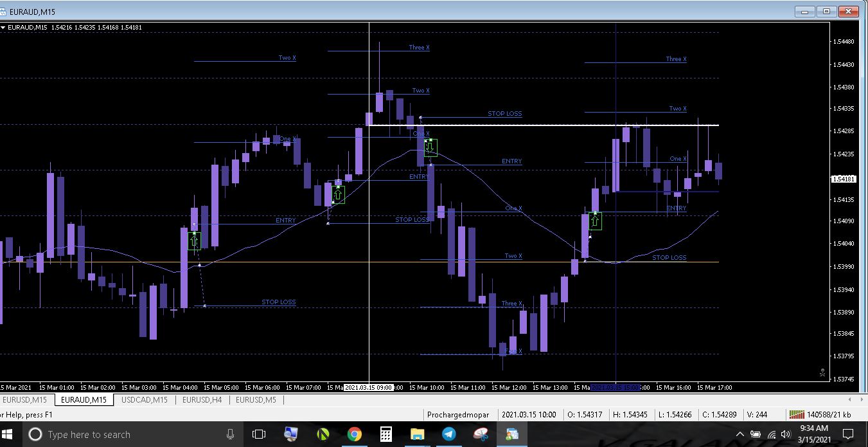Switch to the USDCAD,M15 chart tab
Viewport: 868px width, 447px height.
pyautogui.click(x=145, y=399)
